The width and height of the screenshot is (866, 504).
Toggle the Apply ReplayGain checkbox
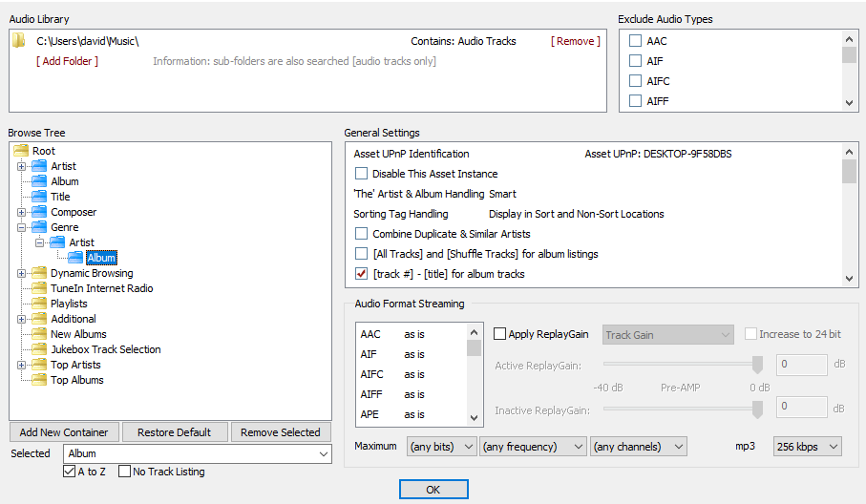(500, 334)
